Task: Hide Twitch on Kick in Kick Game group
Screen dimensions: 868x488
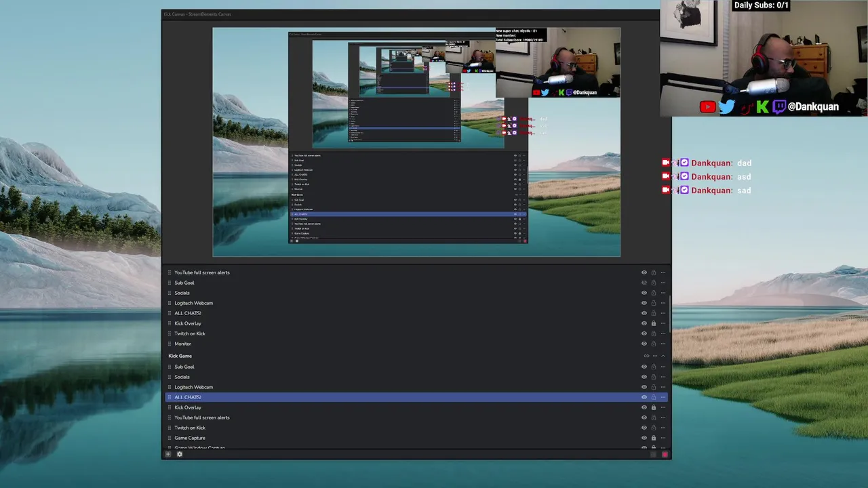Action: [644, 428]
